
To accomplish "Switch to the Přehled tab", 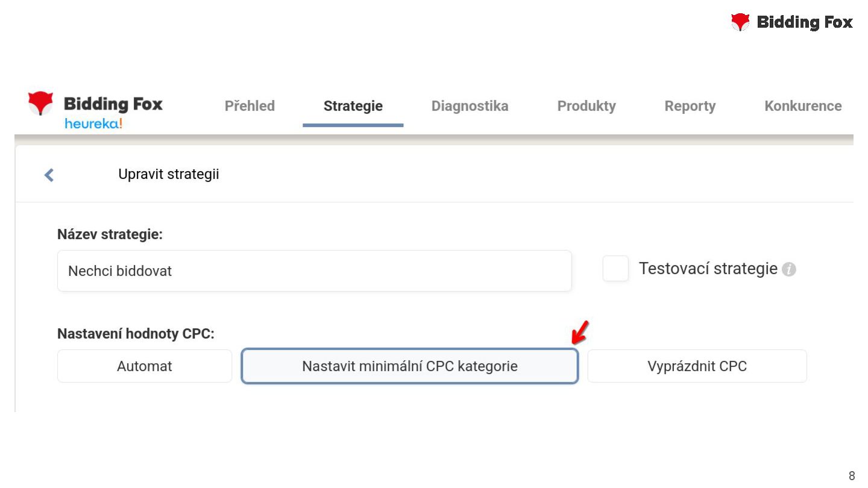I will 250,106.
